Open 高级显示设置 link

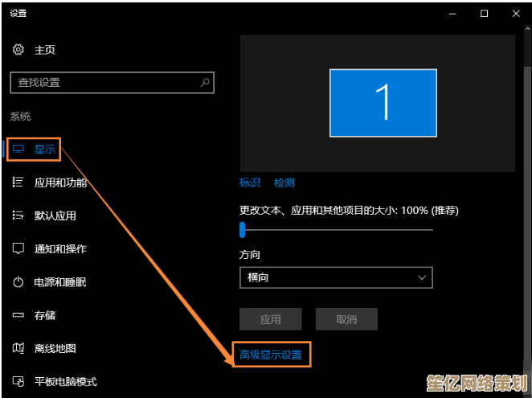[x=271, y=355]
